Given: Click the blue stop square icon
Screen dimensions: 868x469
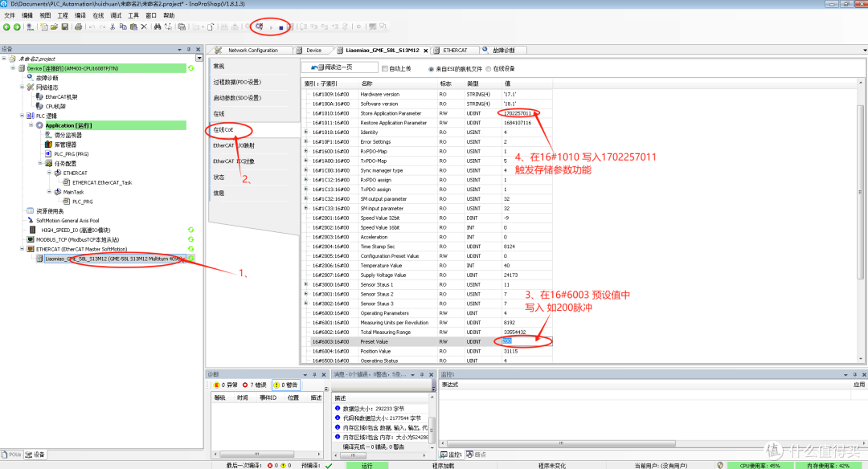Looking at the screenshot, I should click(281, 27).
